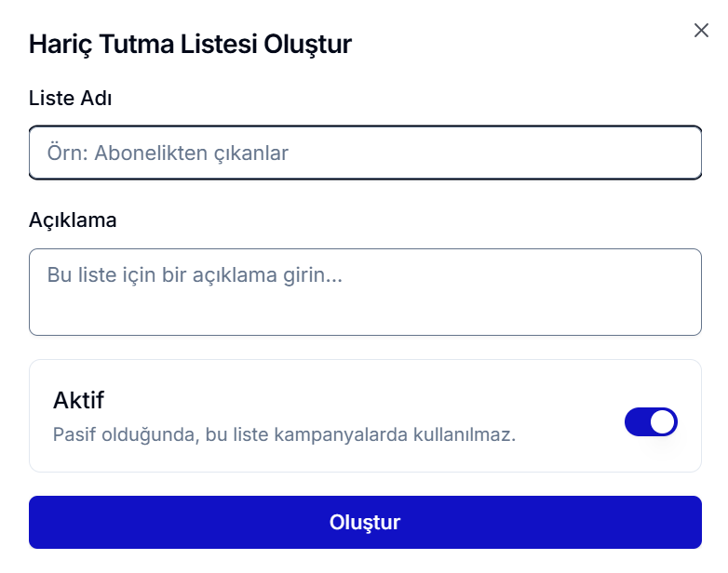Click the "Açıklama" label
This screenshot has height=573, width=728.
[x=73, y=220]
